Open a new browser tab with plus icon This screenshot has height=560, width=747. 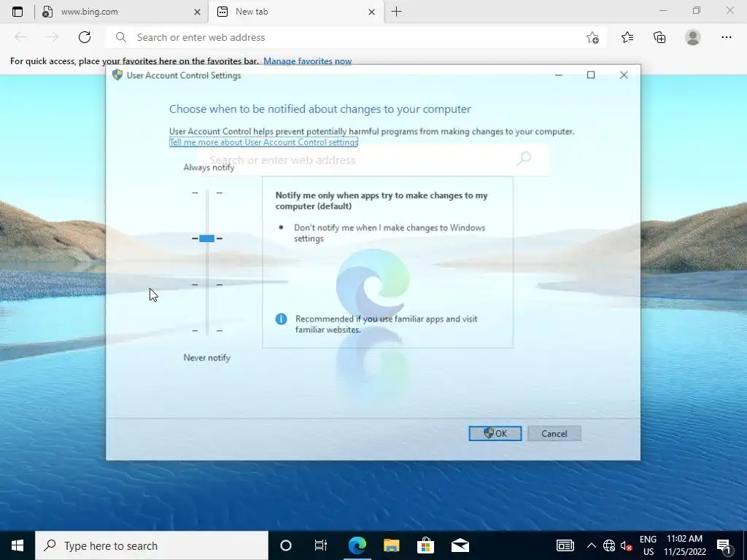(396, 12)
